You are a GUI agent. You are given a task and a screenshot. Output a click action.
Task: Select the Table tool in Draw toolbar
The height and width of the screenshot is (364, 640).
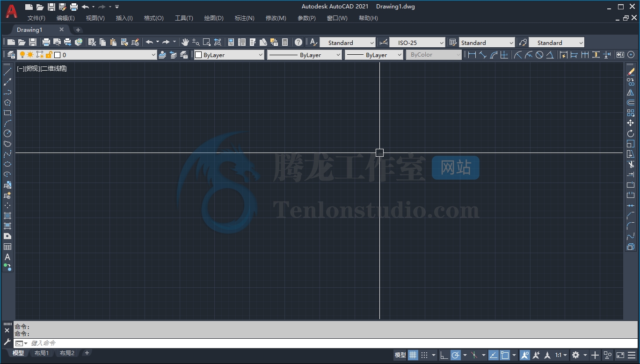click(x=7, y=247)
